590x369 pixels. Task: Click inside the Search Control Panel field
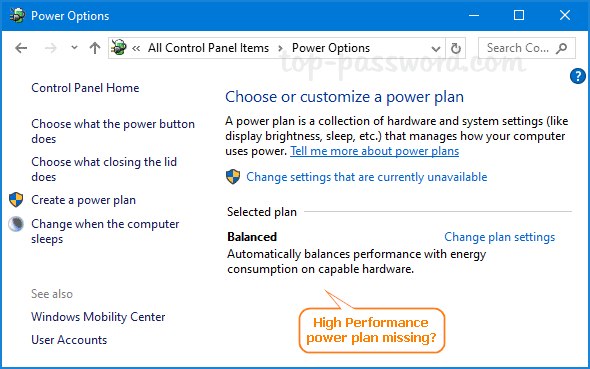coord(518,48)
